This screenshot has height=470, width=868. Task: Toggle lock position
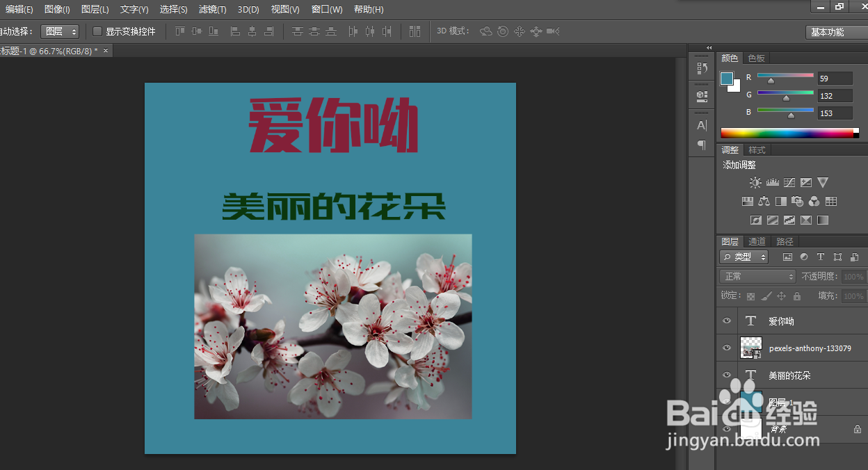tap(782, 296)
